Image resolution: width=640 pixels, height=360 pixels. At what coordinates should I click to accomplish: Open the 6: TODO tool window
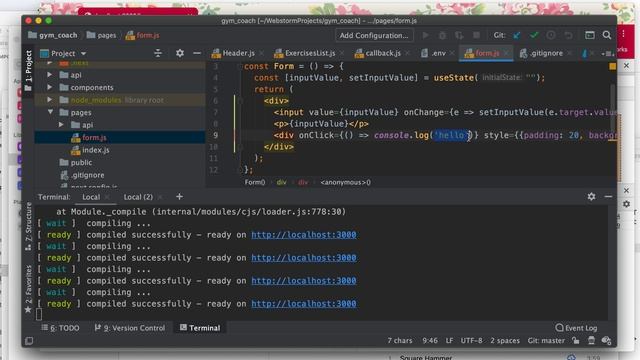pyautogui.click(x=60, y=328)
